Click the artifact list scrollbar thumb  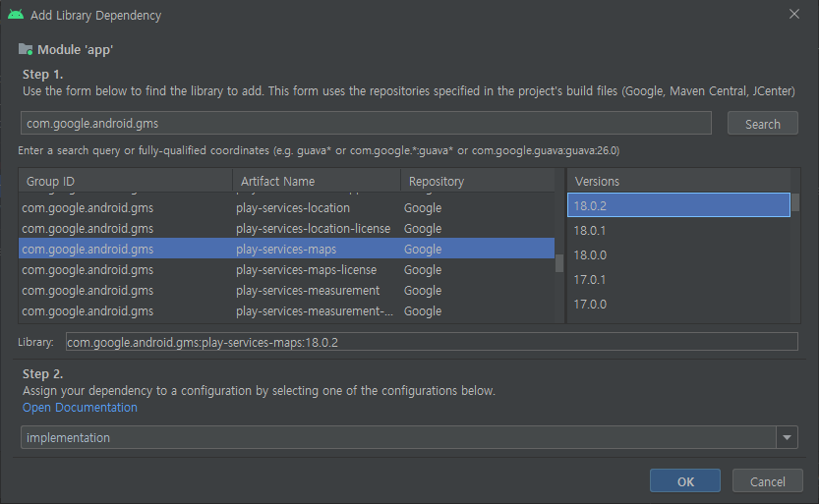pyautogui.click(x=558, y=263)
